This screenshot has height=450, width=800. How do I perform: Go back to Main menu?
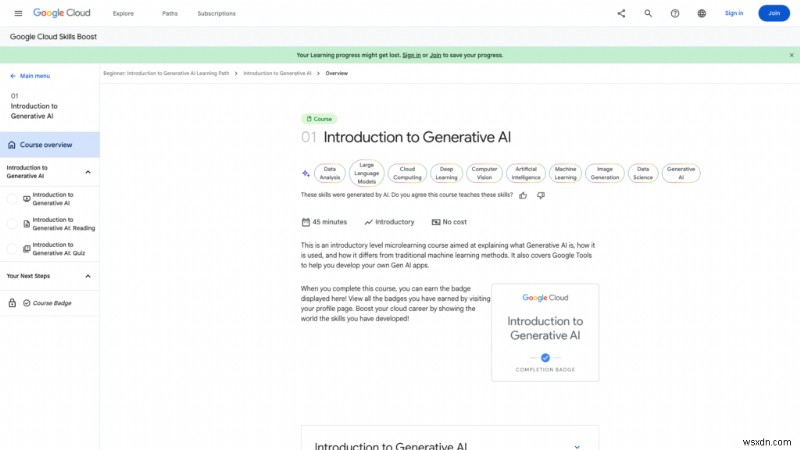pyautogui.click(x=35, y=76)
